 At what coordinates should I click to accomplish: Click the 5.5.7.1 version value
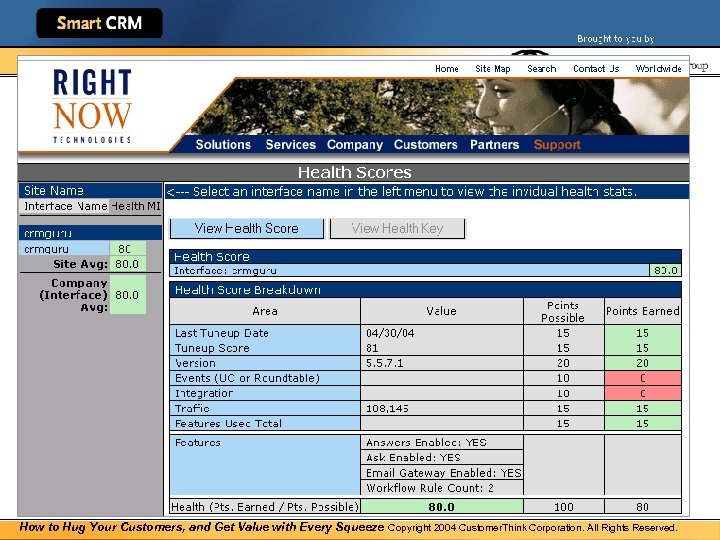384,363
